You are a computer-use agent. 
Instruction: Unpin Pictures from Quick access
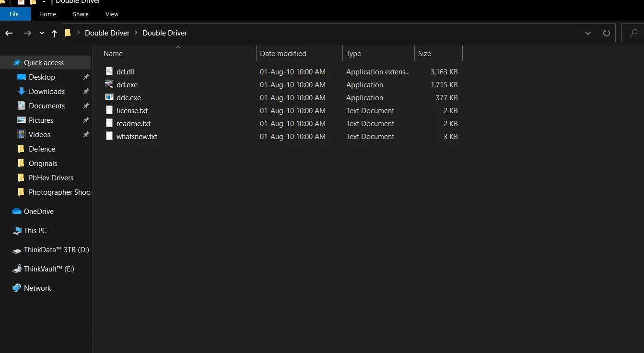pyautogui.click(x=86, y=120)
